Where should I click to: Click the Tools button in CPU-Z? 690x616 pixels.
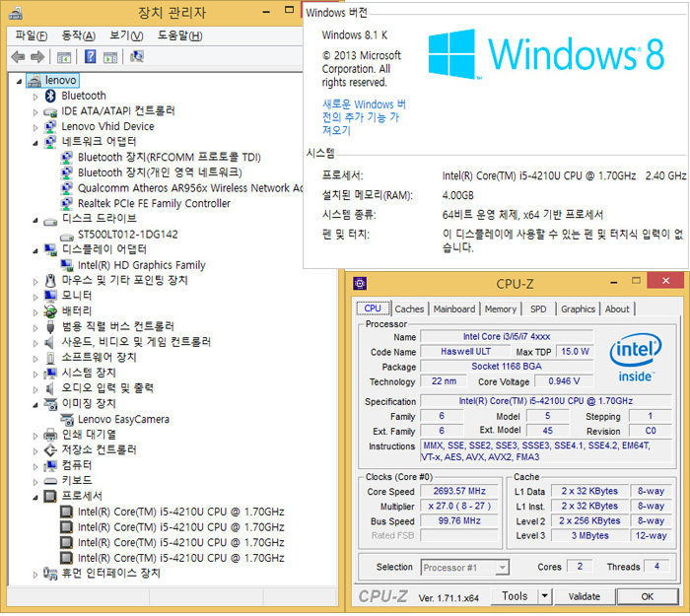pos(515,596)
